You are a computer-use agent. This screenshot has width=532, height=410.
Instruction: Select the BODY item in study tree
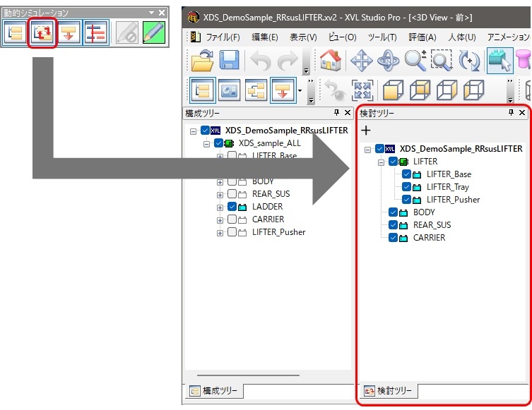pyautogui.click(x=424, y=212)
